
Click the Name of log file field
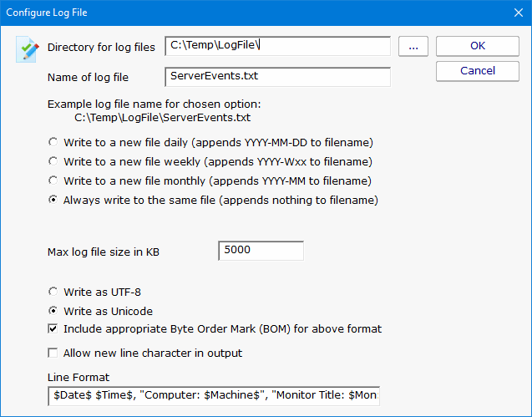tap(277, 77)
